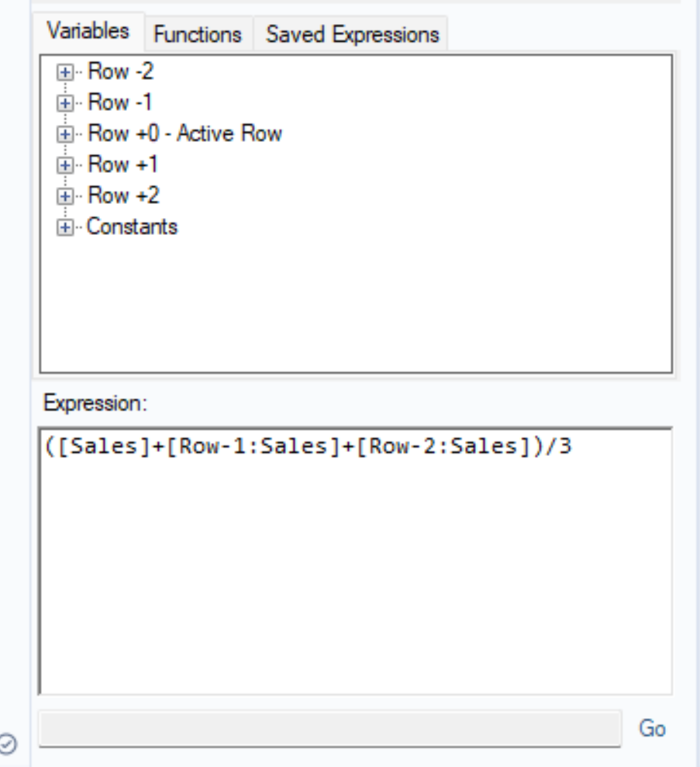Select the Row +1 tree label

(x=122, y=165)
